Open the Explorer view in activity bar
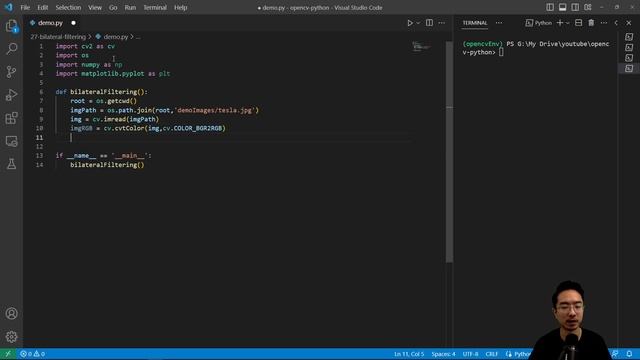This screenshot has width=640, height=360. (x=11, y=26)
